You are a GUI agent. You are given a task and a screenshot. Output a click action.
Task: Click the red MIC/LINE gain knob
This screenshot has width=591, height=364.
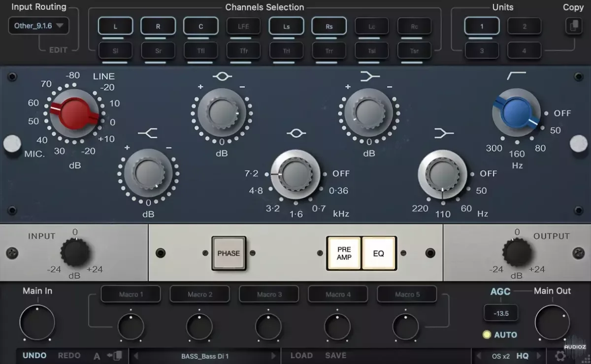[74, 114]
